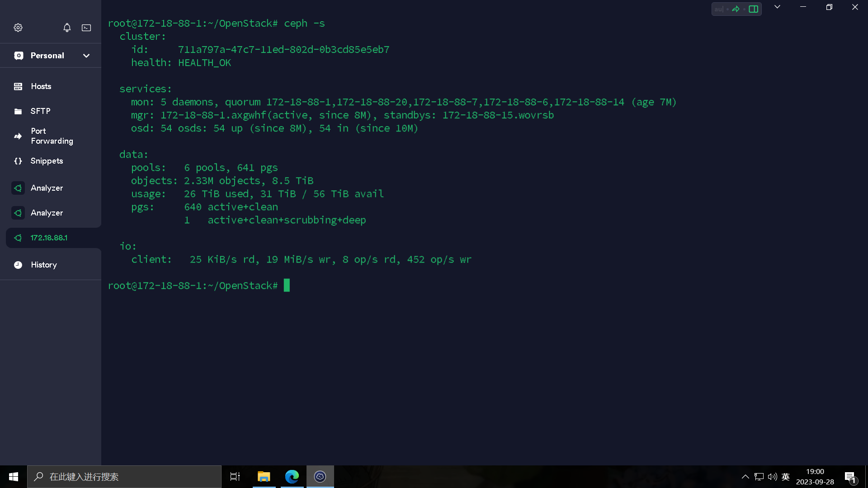Viewport: 868px width, 488px height.
Task: Open Task View on taskbar
Action: [x=235, y=477]
